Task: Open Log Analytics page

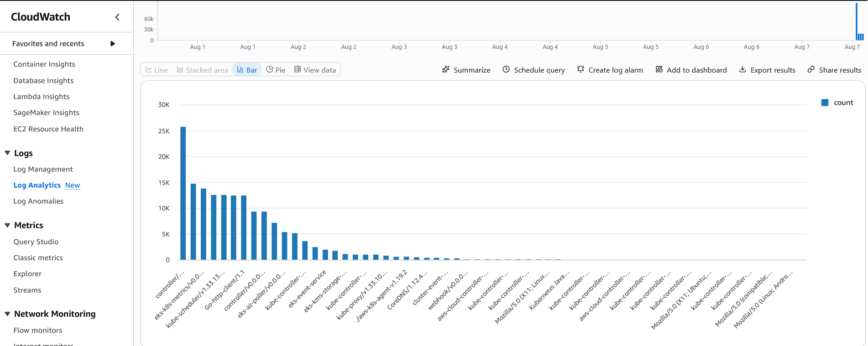Action: (x=37, y=185)
